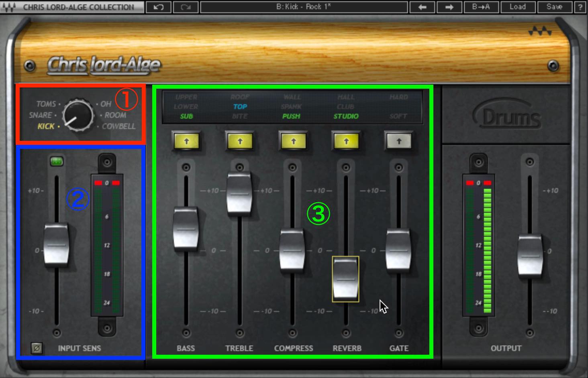Toggle the Treble mode arrow button
588x378 pixels.
click(240, 141)
